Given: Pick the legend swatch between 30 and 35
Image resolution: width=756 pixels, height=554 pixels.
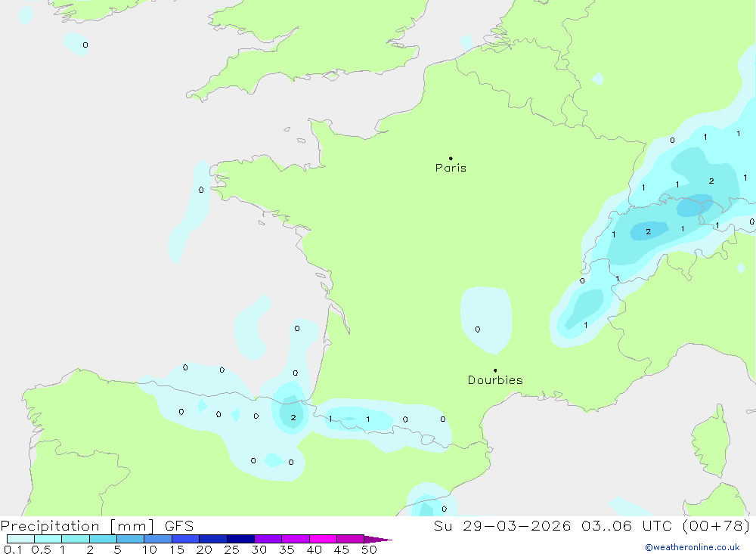Looking at the screenshot, I should tap(268, 539).
